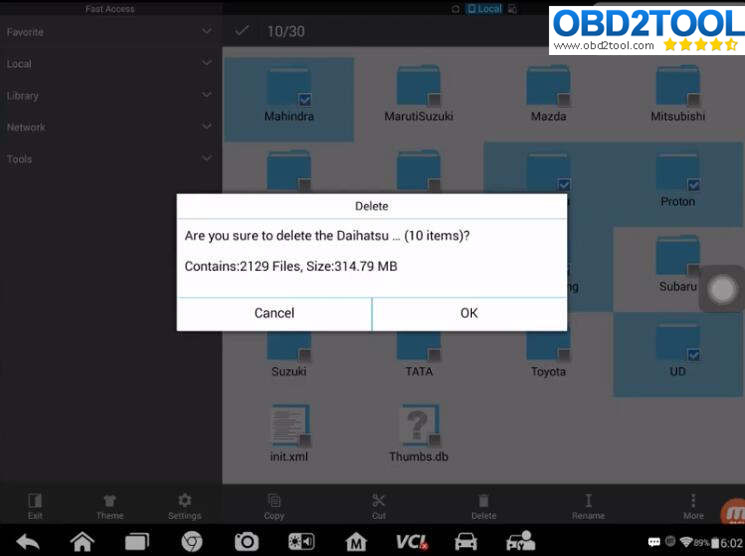Go to the Android home screen
Viewport: 745px width, 556px height.
[x=82, y=541]
